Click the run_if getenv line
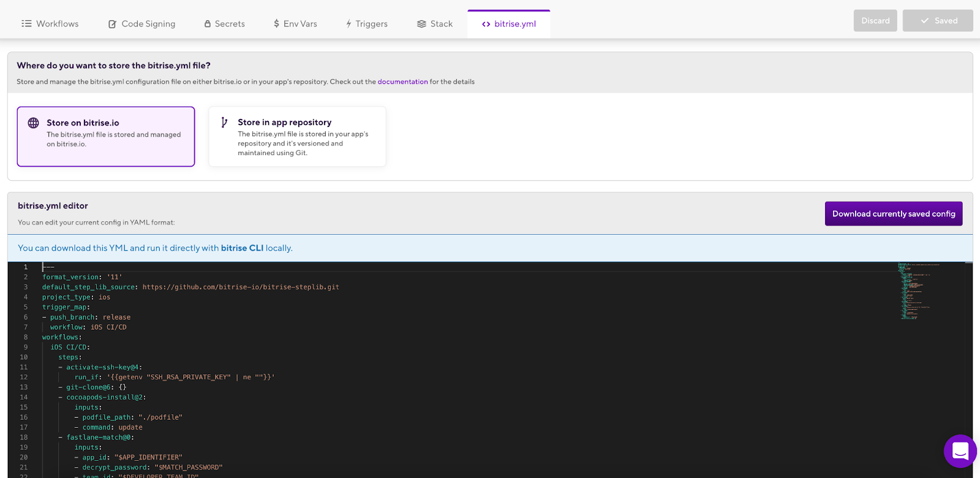The image size is (980, 478). [x=175, y=377]
